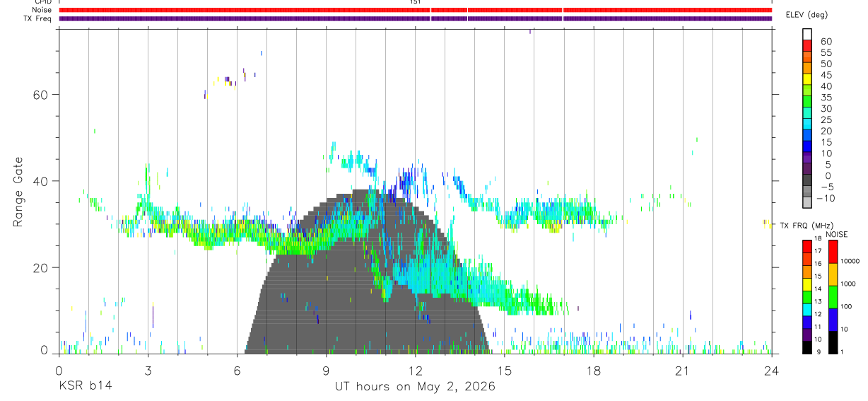
Task: Click x-axis tick label '24'
Action: tap(771, 370)
